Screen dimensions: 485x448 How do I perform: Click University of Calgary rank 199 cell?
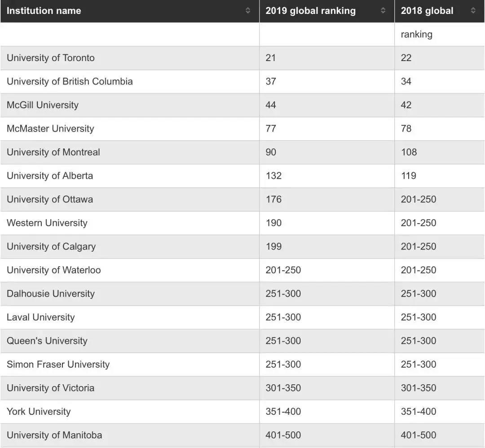pos(327,247)
